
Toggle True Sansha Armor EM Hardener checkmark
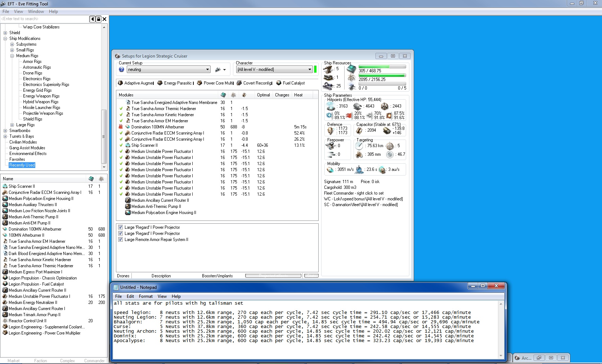[x=121, y=121]
